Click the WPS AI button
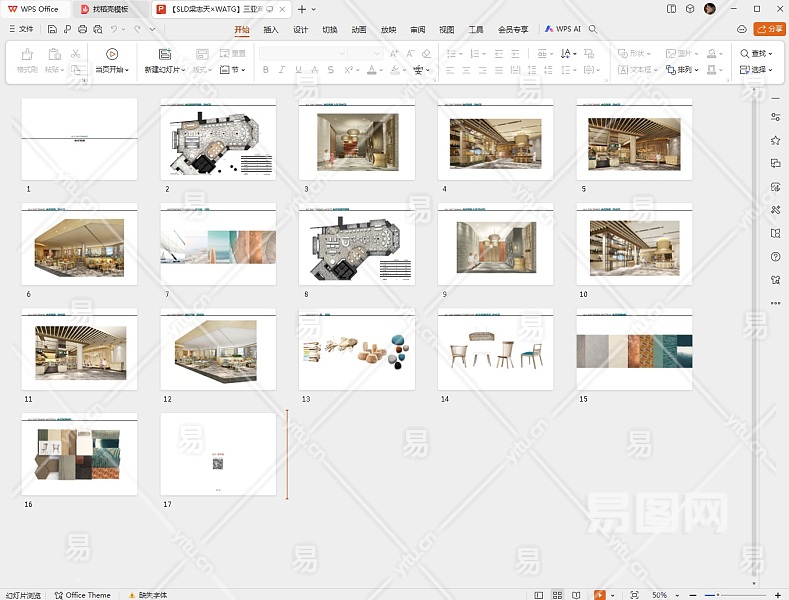Screen dimensions: 789x600 pos(563,29)
